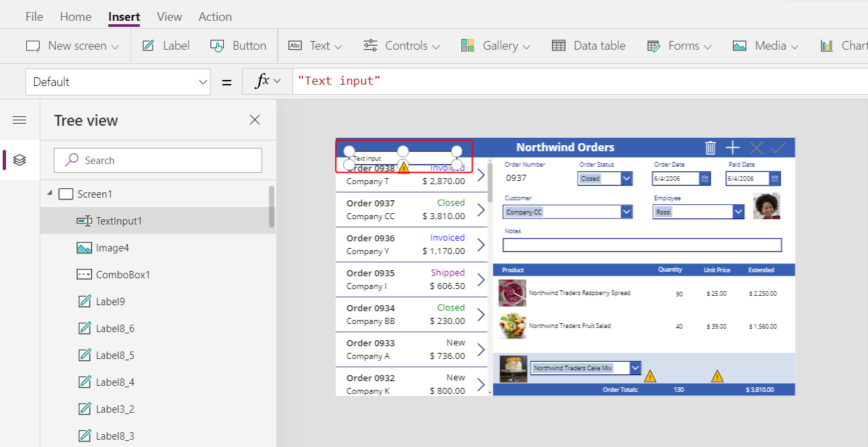The width and height of the screenshot is (868, 447).
Task: Insert a Label control
Action: tap(165, 46)
